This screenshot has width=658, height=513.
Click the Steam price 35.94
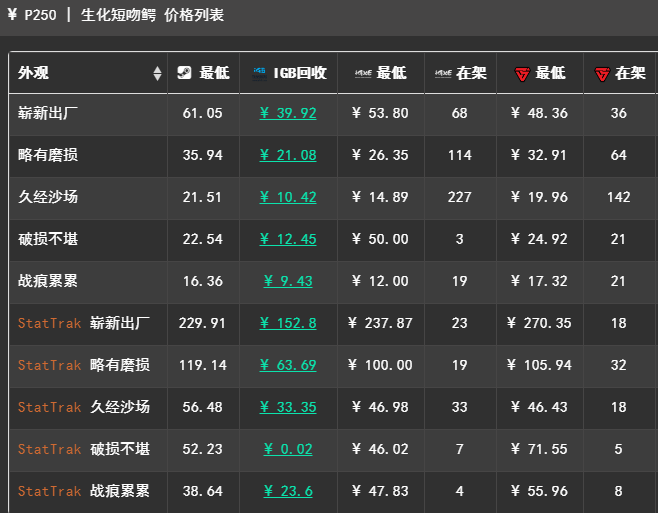click(202, 155)
